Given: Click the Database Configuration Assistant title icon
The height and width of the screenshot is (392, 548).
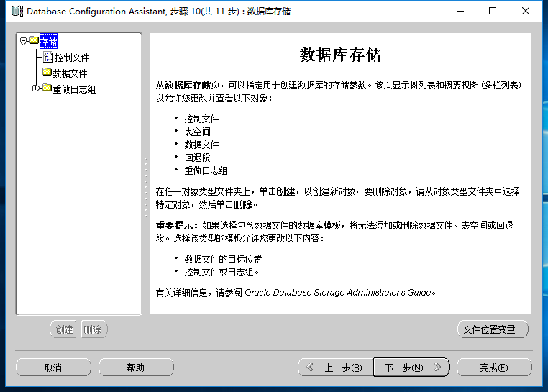Looking at the screenshot, I should tap(17, 12).
